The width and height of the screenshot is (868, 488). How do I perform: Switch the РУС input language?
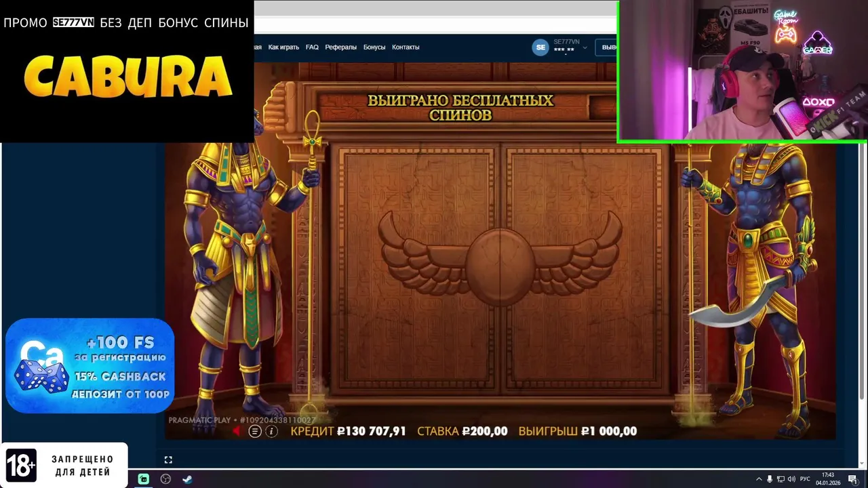[x=805, y=479]
